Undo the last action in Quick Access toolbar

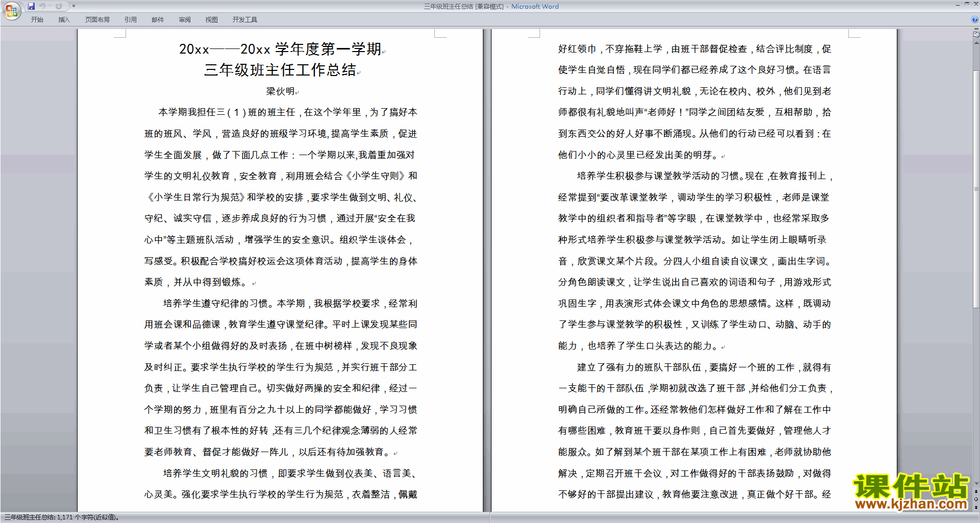[x=42, y=6]
